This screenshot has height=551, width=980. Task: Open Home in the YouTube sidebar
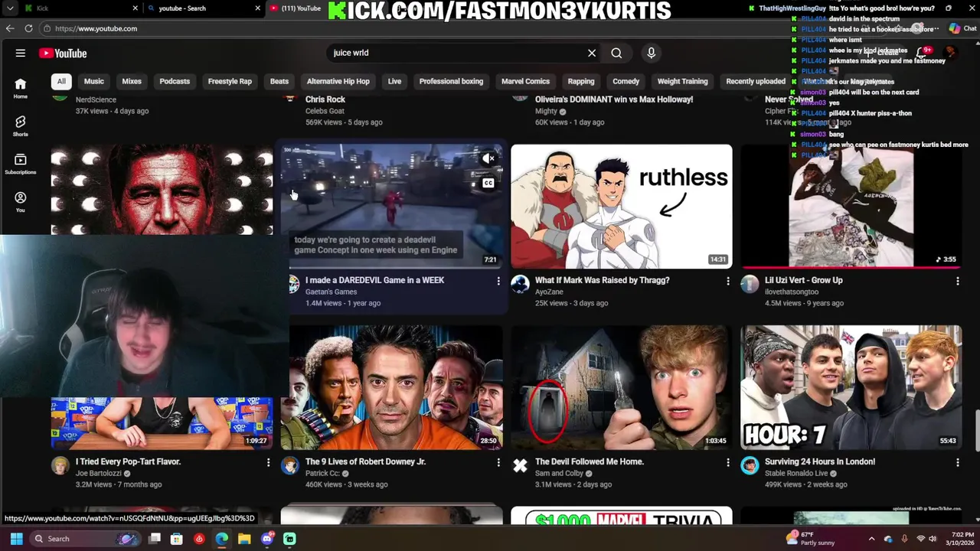click(x=21, y=89)
